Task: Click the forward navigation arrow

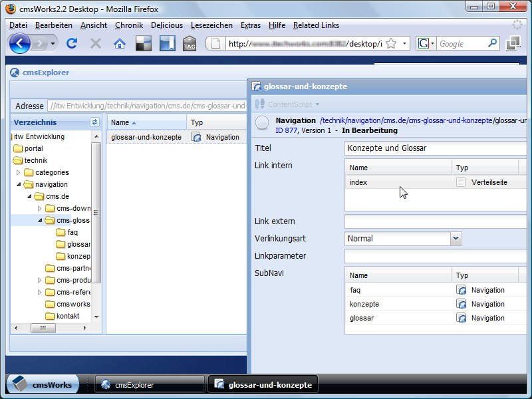Action: coord(40,44)
